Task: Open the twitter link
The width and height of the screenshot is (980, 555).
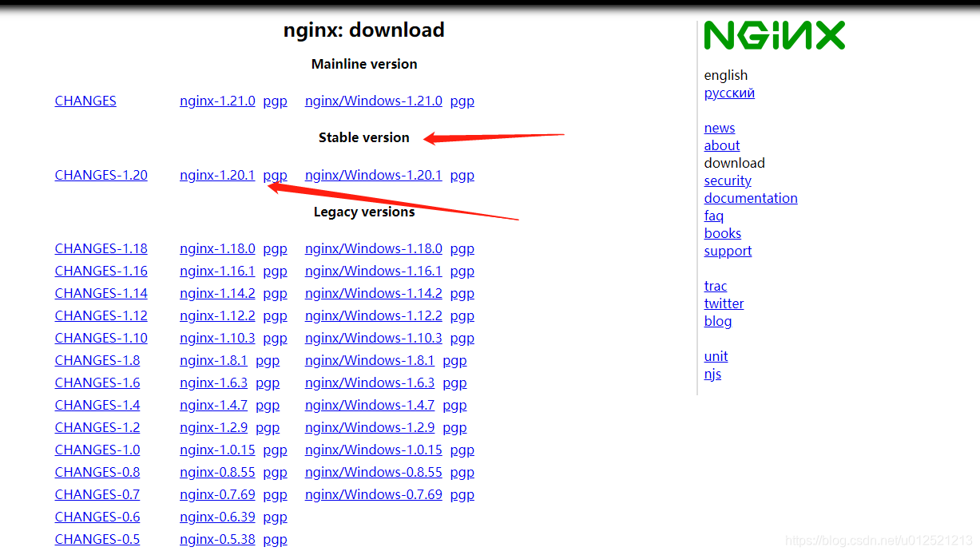Action: [x=724, y=304]
